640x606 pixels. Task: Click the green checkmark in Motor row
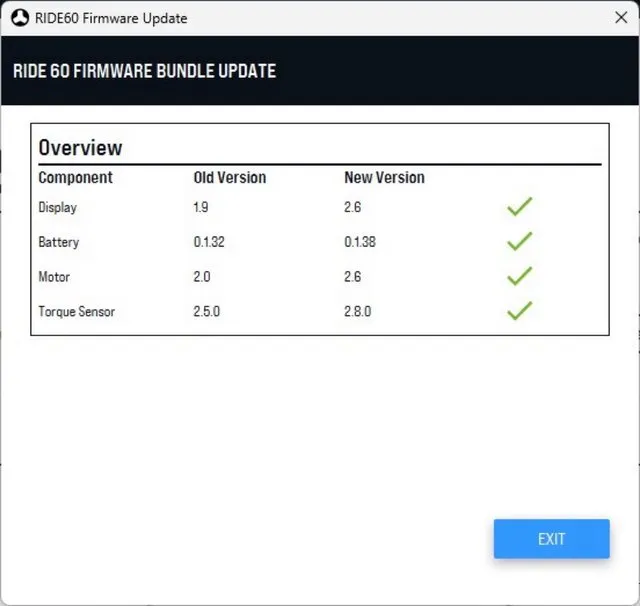coord(520,276)
